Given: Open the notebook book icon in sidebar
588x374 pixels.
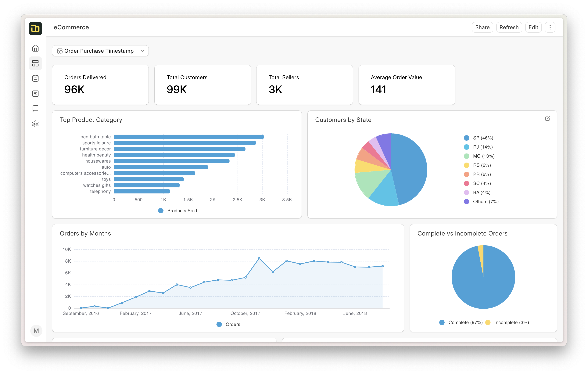Looking at the screenshot, I should coord(35,109).
